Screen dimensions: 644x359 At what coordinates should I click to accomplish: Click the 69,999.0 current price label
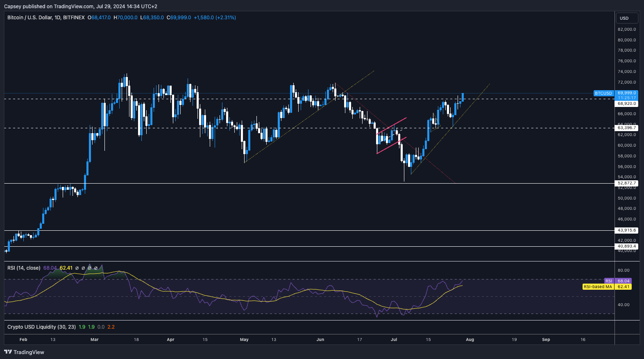627,93
